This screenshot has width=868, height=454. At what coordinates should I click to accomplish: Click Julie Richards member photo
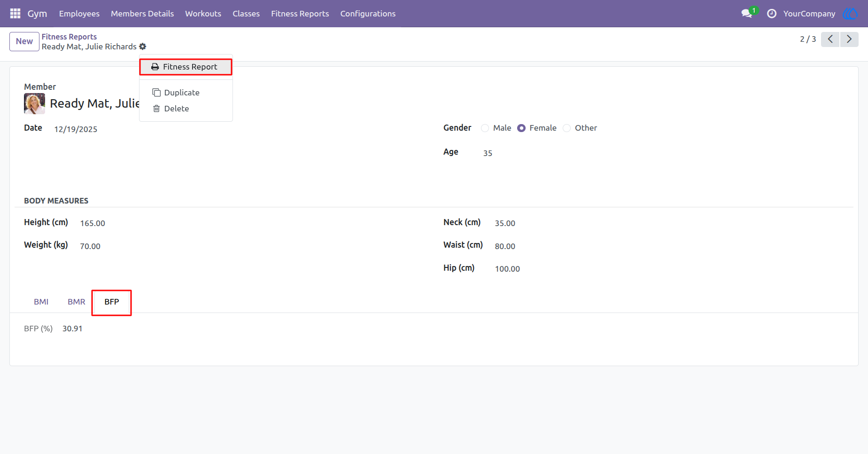tap(34, 103)
